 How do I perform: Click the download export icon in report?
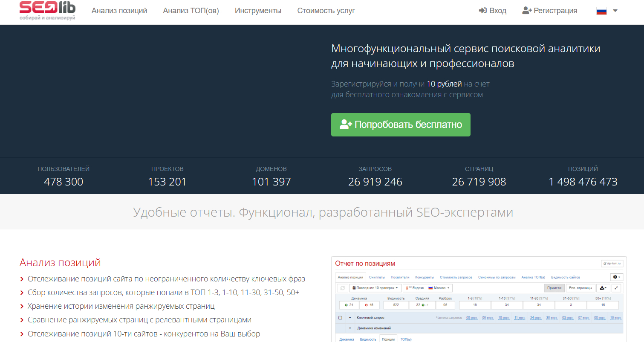[603, 288]
